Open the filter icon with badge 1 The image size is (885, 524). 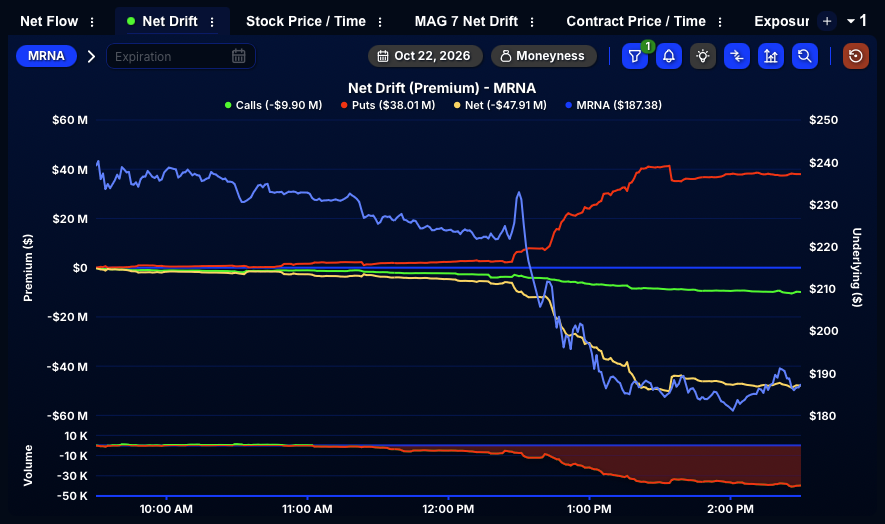pyautogui.click(x=634, y=56)
